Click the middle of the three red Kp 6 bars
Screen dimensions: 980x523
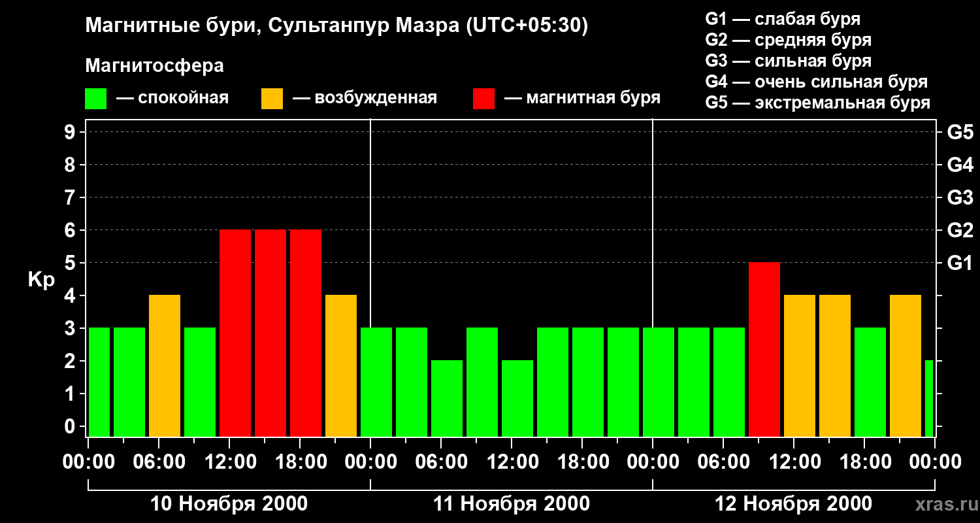(x=270, y=333)
